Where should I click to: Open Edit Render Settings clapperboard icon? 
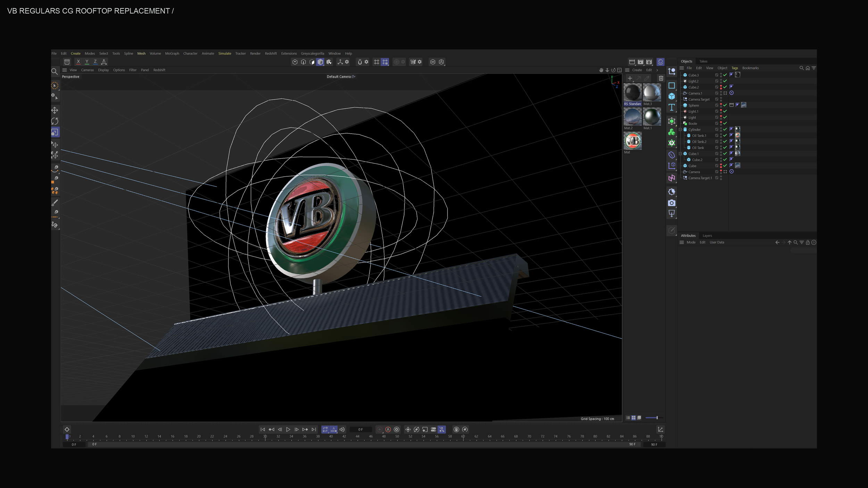point(649,62)
